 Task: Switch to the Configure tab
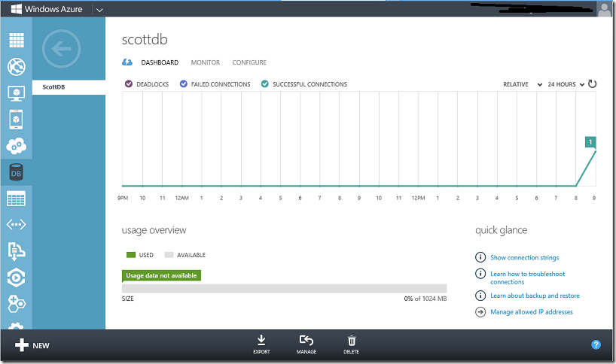click(249, 62)
